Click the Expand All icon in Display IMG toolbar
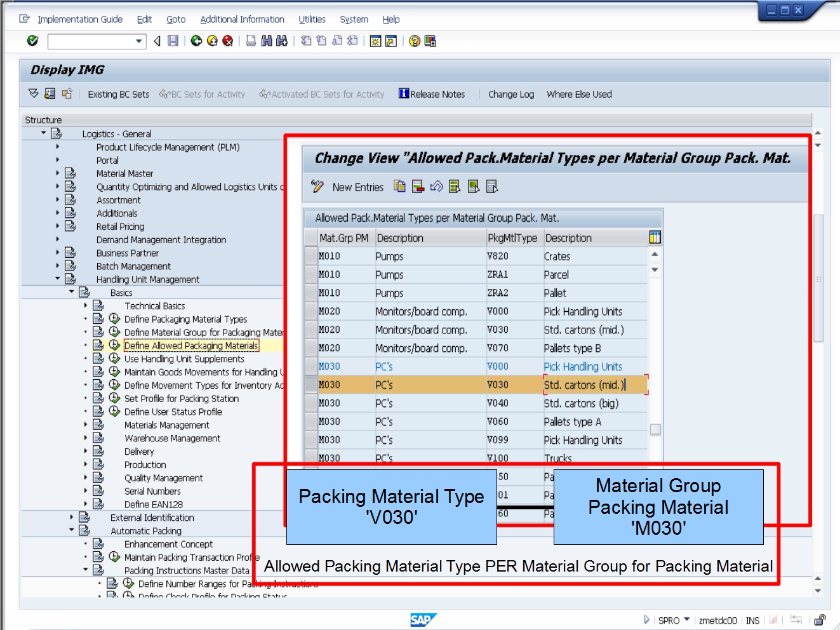The width and height of the screenshot is (840, 630). coord(34,94)
